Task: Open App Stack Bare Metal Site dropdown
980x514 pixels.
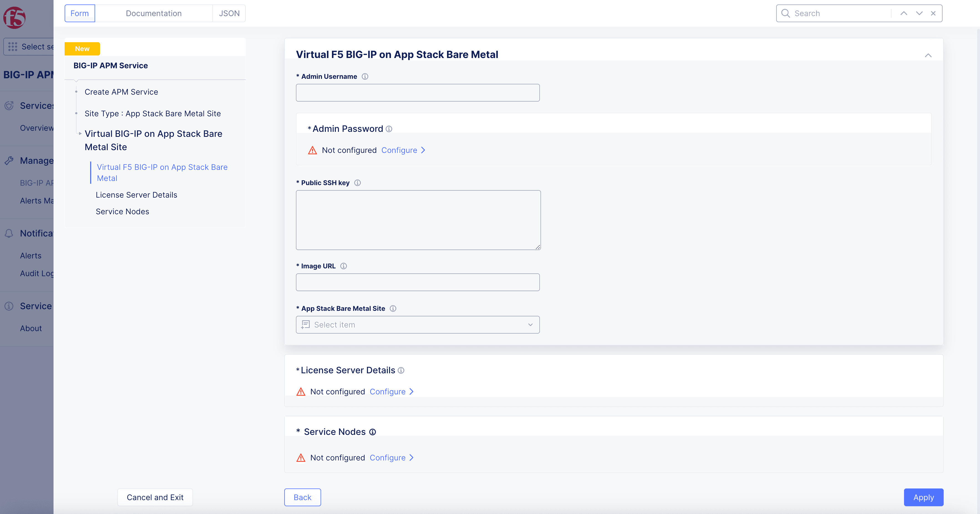Action: click(417, 325)
